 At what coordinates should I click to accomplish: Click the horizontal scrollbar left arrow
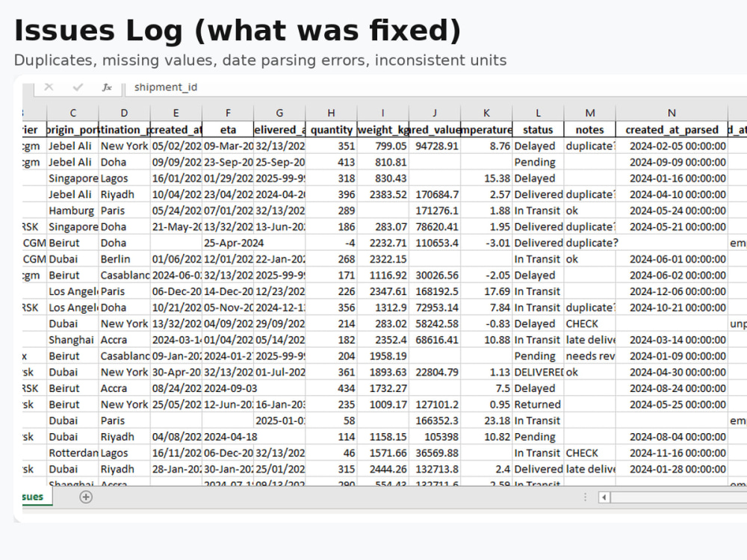click(604, 497)
